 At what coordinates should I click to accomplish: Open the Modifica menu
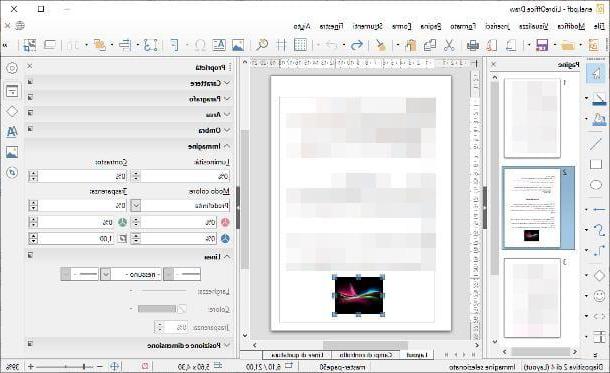point(571,26)
